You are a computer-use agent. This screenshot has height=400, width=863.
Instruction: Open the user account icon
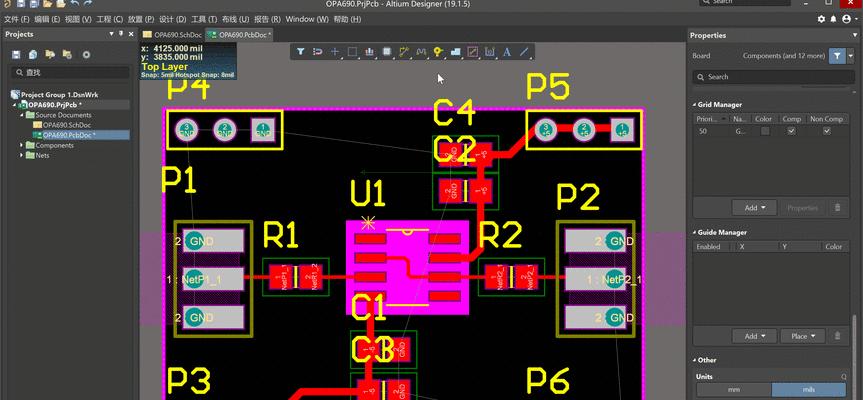846,19
